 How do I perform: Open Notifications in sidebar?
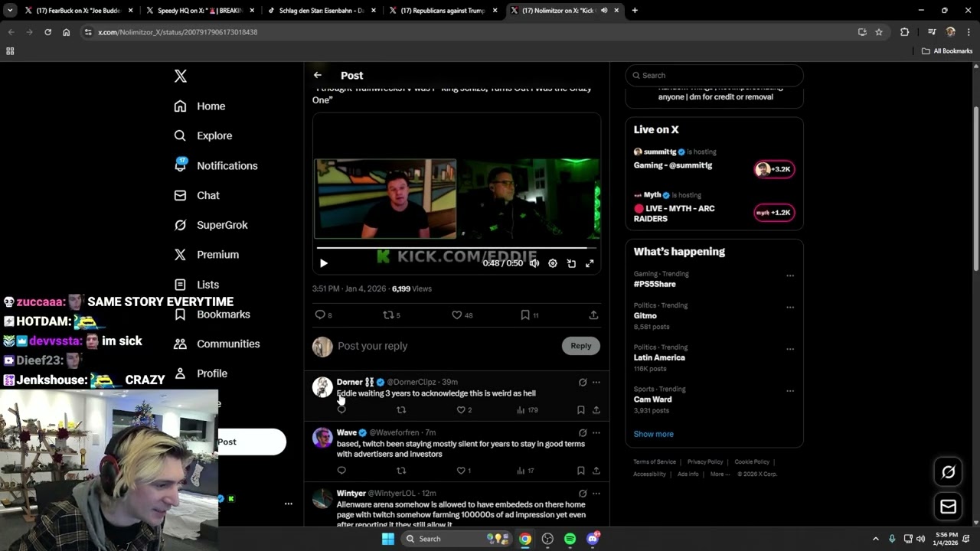[x=216, y=165]
